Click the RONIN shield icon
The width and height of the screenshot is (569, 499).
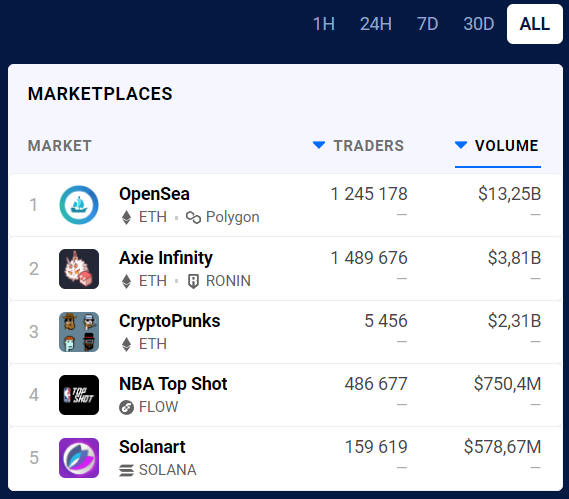pyautogui.click(x=193, y=281)
